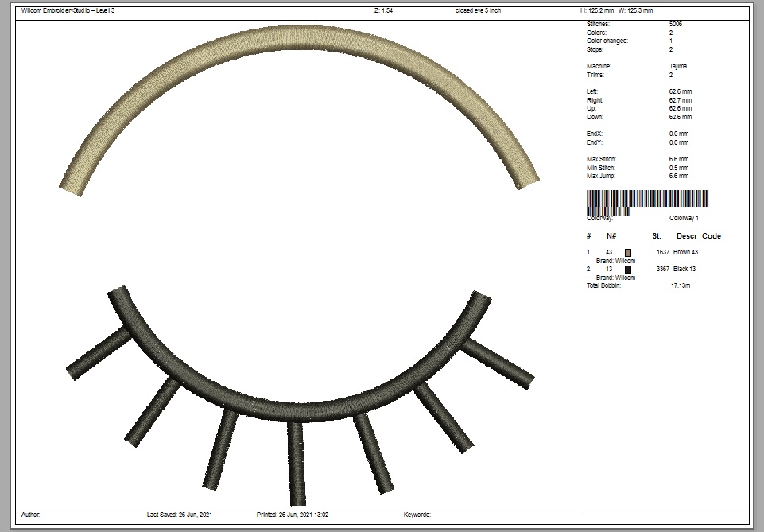
Task: Click the Author field in footer
Action: click(x=31, y=515)
